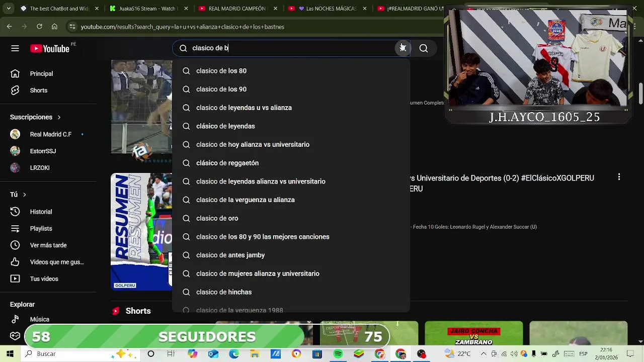The width and height of the screenshot is (644, 362).
Task: Switch to Las NOCHES MÁGICAS tab
Action: point(327,9)
